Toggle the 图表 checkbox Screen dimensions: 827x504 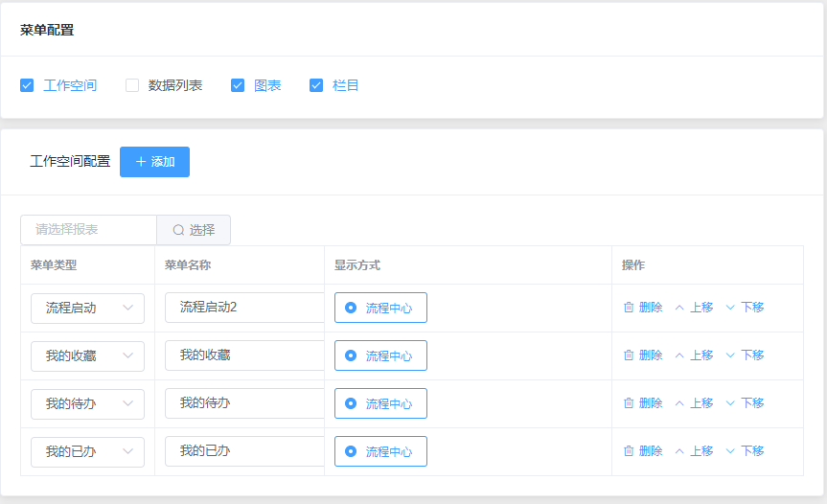click(x=238, y=85)
